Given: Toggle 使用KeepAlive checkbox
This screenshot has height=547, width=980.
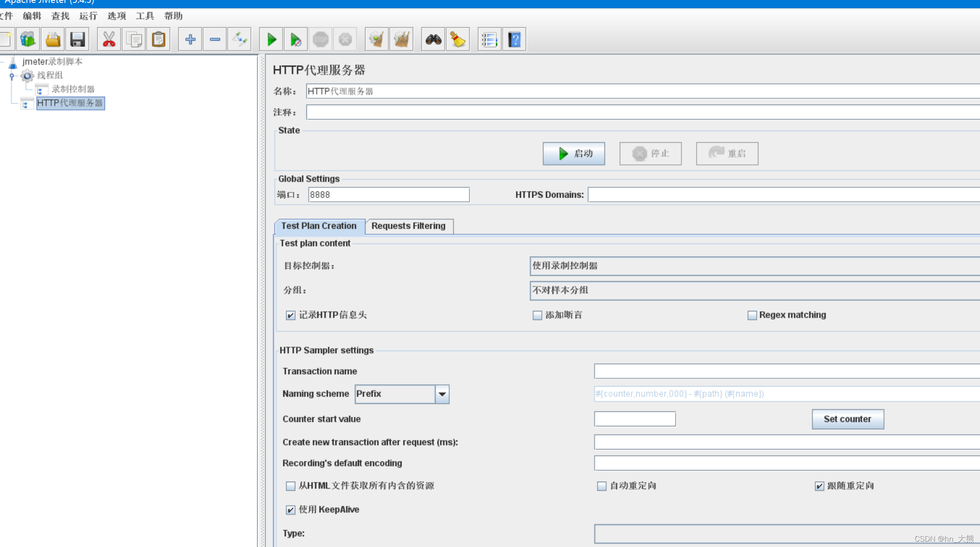Looking at the screenshot, I should [290, 509].
